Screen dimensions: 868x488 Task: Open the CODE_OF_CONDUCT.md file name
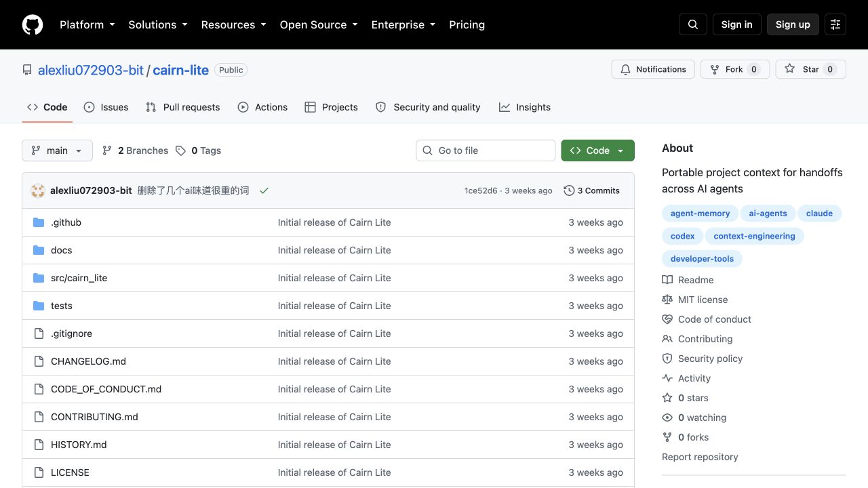(x=106, y=389)
